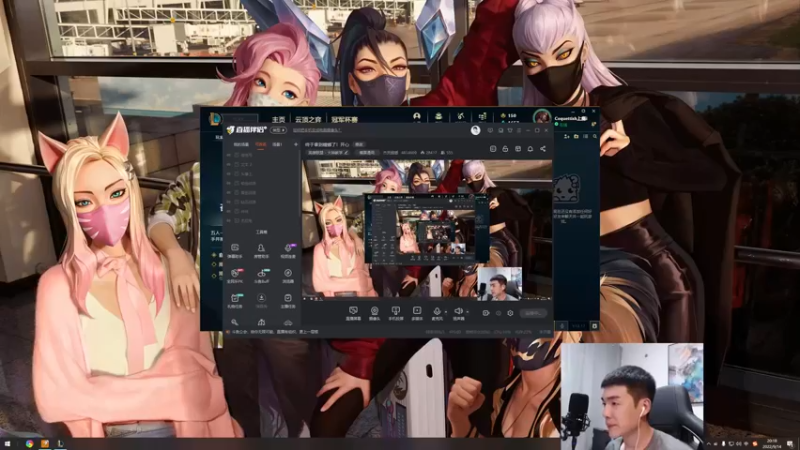The image size is (800, 450).
Task: Click the microphone icon at League client bottom
Action: 562,325
